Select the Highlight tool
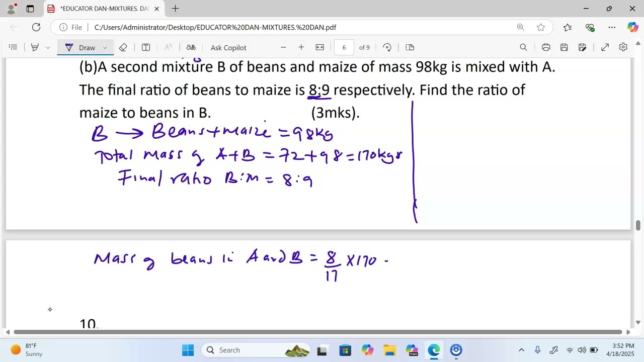644x362 pixels. 35,47
